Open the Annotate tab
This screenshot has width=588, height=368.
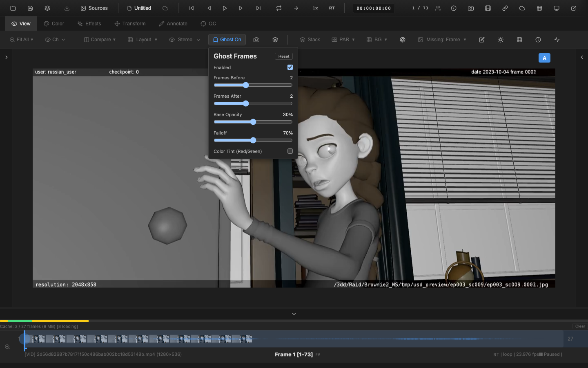tap(173, 23)
